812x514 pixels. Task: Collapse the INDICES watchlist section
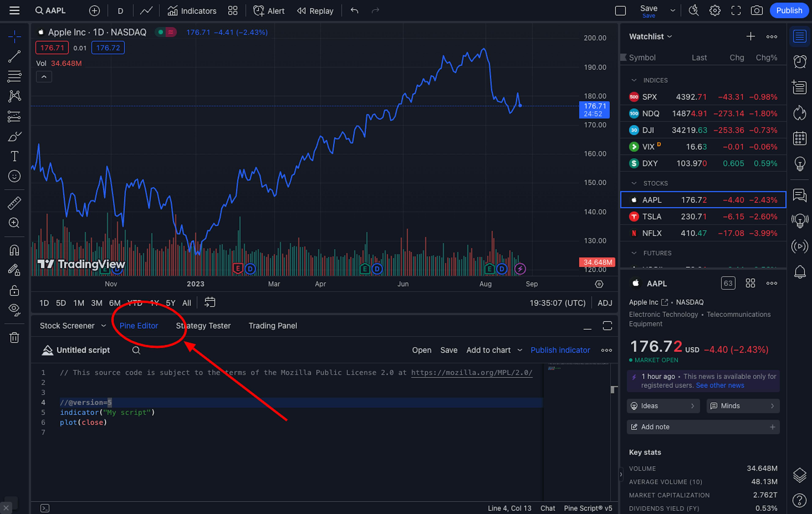click(x=634, y=80)
